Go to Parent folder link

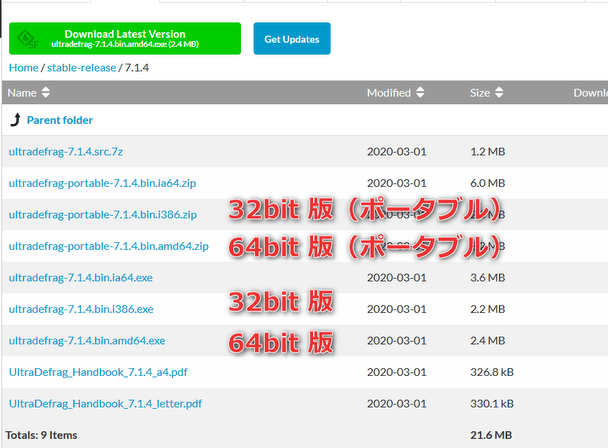(x=60, y=120)
